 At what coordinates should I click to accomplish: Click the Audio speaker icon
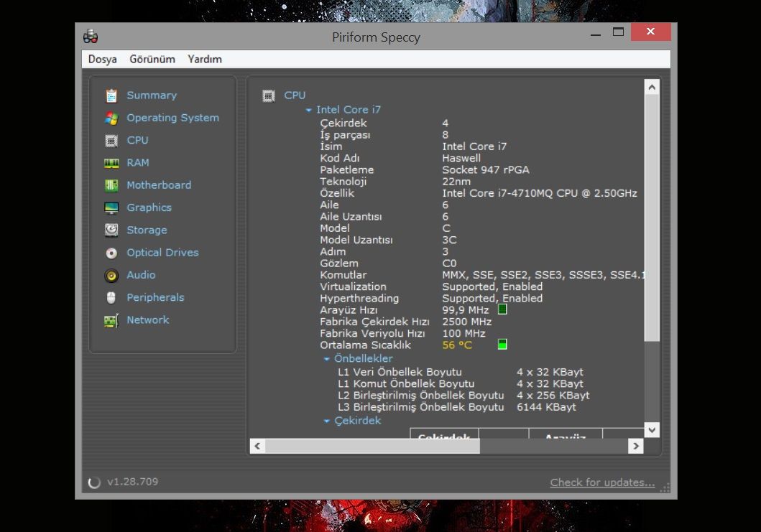click(x=111, y=275)
